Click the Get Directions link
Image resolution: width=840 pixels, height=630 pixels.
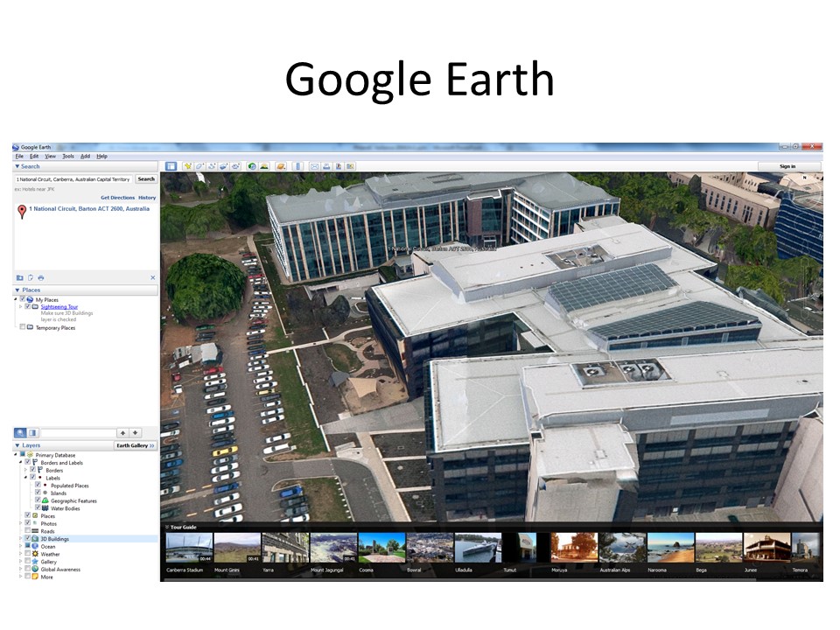[118, 198]
